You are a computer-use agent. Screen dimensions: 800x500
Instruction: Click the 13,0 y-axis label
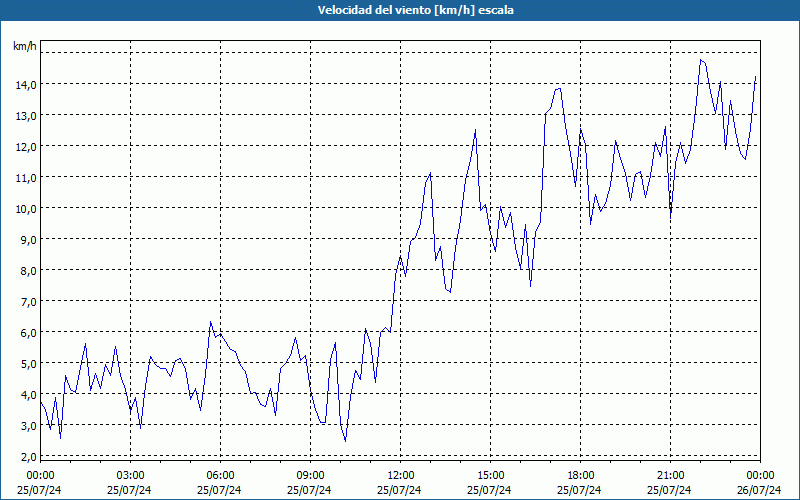click(26, 116)
